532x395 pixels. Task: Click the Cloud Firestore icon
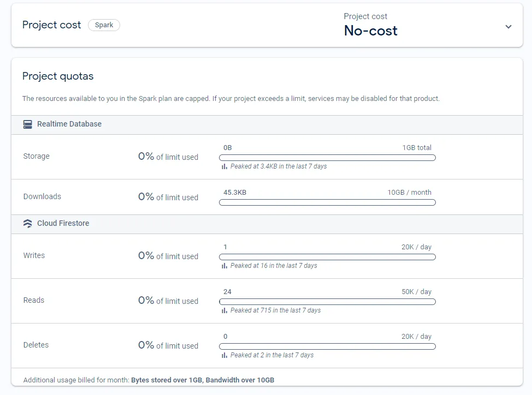coord(28,224)
